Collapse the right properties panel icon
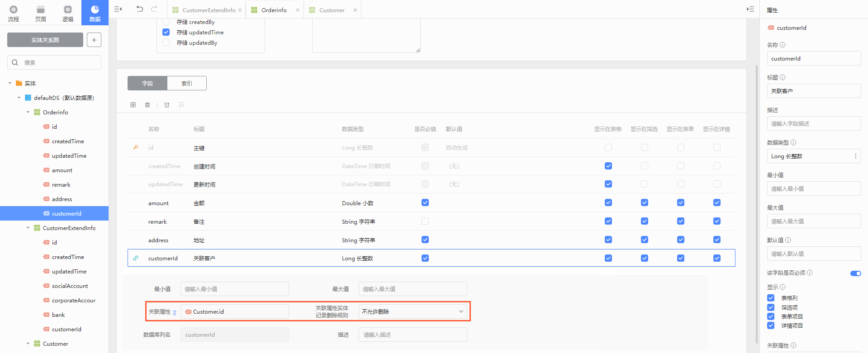The image size is (868, 353). 750,9
